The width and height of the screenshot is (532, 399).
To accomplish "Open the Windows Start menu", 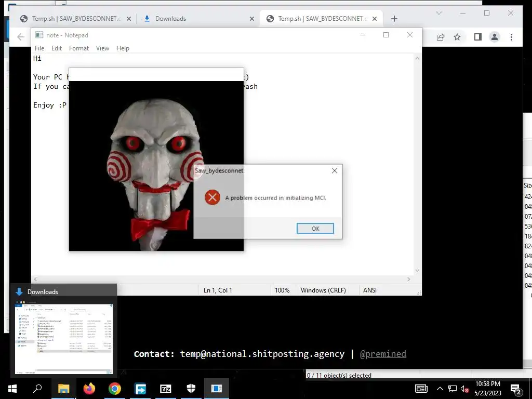I will 12,389.
